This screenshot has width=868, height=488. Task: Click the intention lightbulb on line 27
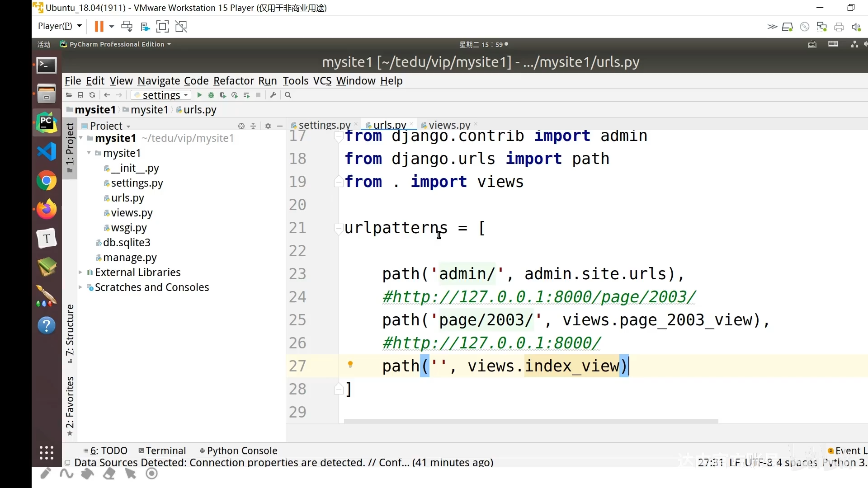(x=350, y=364)
